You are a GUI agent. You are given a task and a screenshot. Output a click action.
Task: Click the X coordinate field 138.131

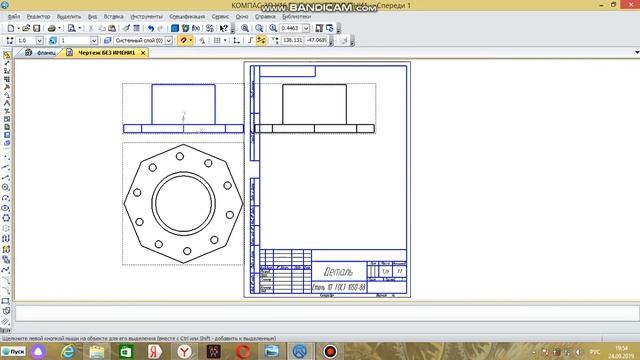(292, 40)
